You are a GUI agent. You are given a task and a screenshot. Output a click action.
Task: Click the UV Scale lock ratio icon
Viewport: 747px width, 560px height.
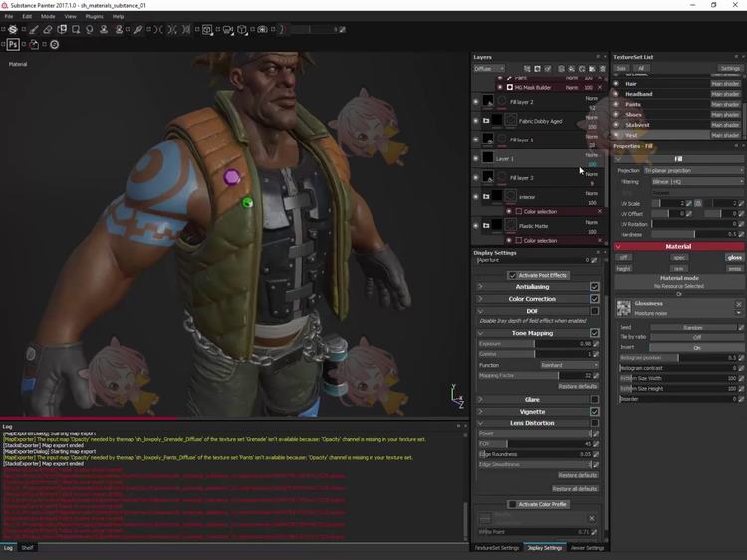tap(698, 203)
